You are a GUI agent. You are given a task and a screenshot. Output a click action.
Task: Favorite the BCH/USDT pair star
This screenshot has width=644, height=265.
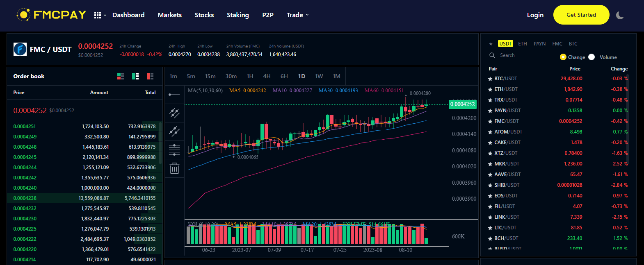pyautogui.click(x=490, y=238)
